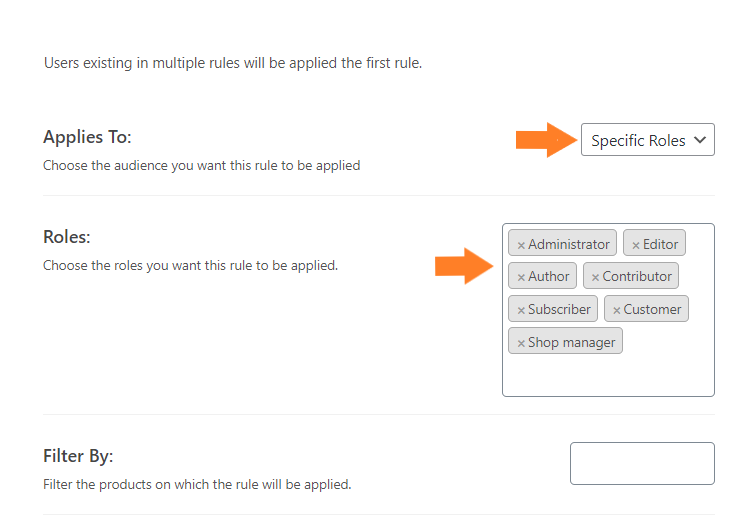The width and height of the screenshot is (751, 522).
Task: Select the Shop manager tag label
Action: coord(571,342)
